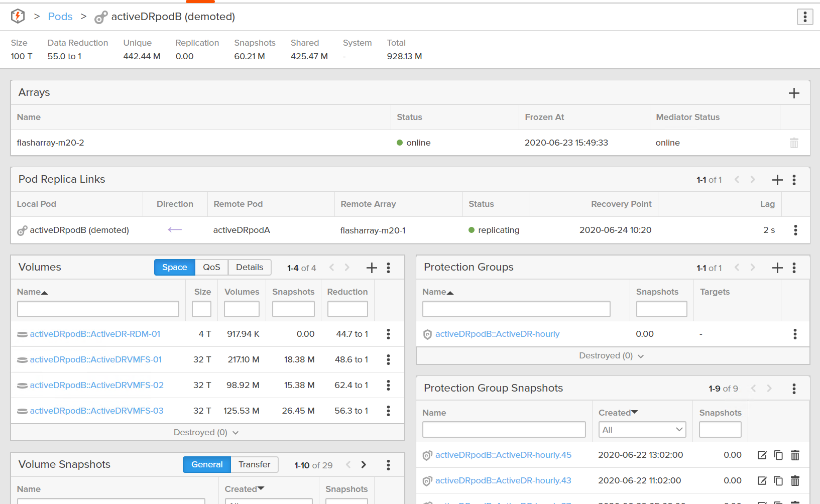Open options for ActiveDRVMFS-01 volume row

[x=388, y=359]
